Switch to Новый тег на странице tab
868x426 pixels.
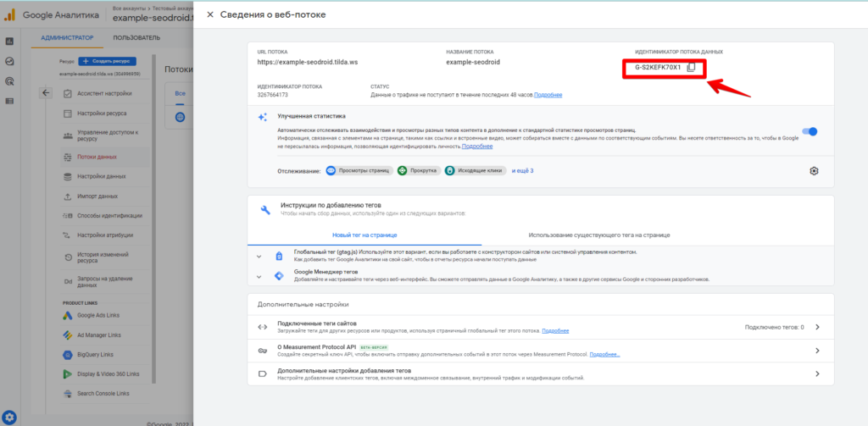[x=364, y=235]
